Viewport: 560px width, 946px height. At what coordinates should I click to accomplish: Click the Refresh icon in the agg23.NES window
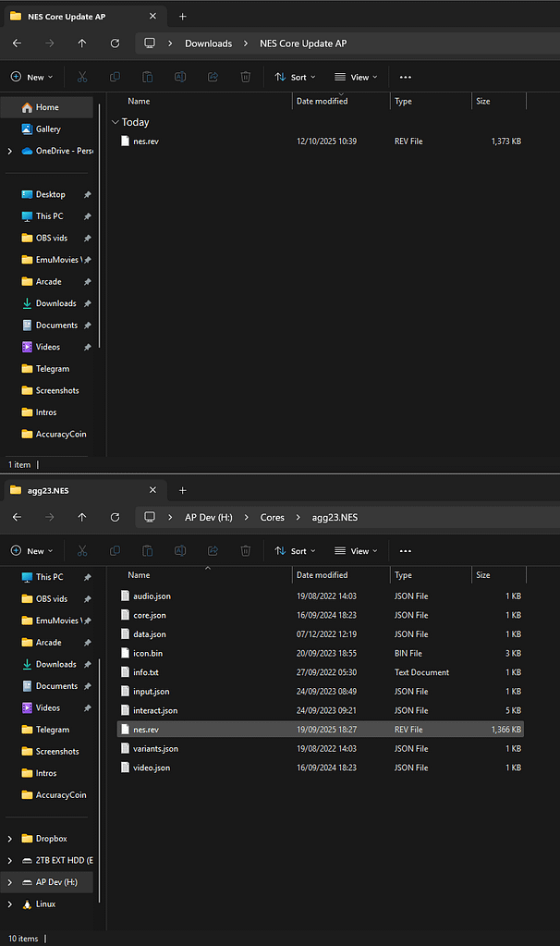[115, 517]
